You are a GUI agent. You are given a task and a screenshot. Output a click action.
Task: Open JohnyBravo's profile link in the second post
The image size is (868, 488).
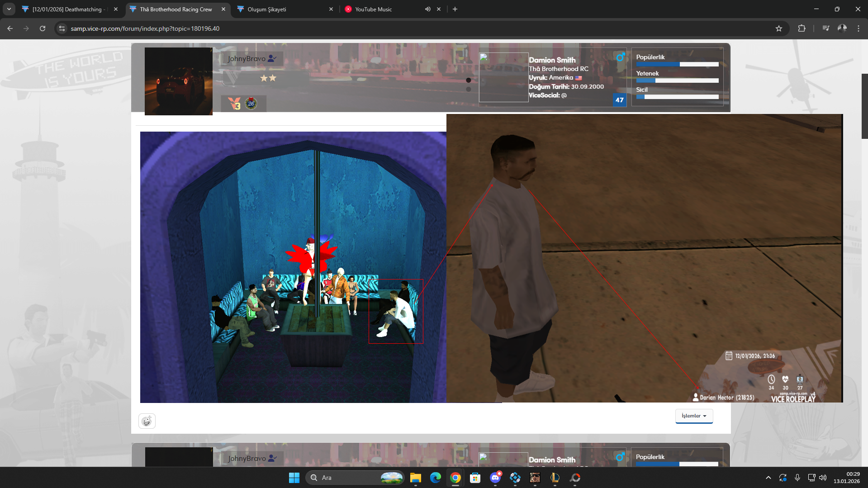click(247, 458)
